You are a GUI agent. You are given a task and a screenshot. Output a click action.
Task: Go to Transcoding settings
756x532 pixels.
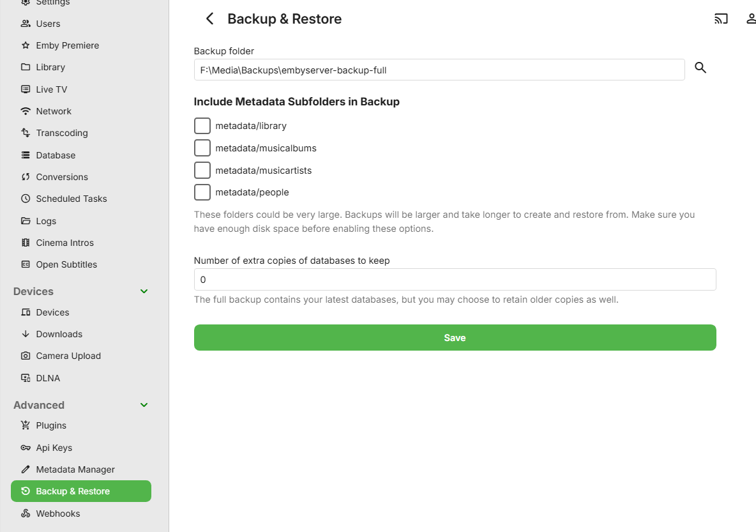click(x=61, y=133)
